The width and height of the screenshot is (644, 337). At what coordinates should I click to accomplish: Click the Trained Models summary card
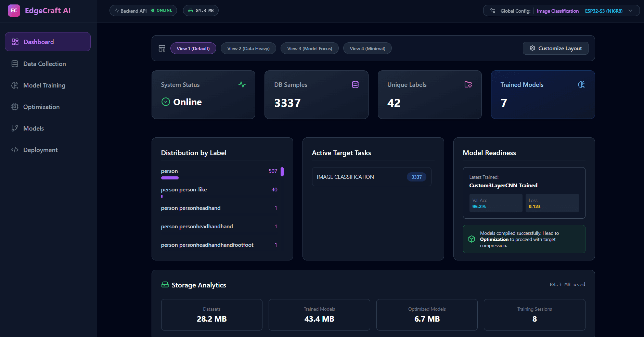[x=543, y=95]
